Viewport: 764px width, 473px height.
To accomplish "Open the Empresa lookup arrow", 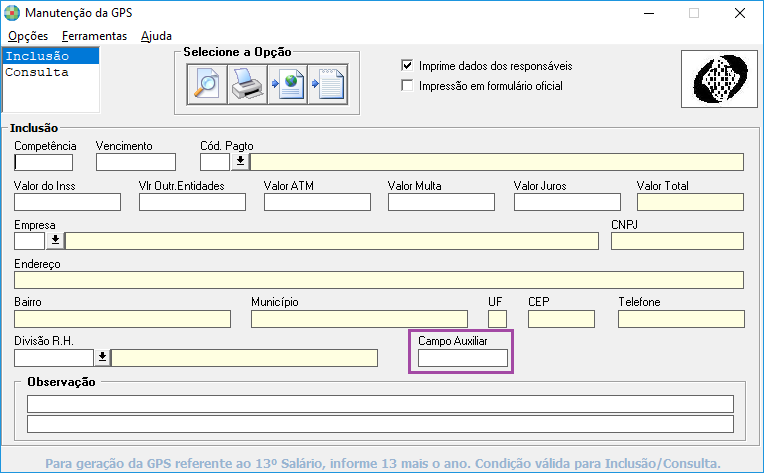I will point(56,240).
